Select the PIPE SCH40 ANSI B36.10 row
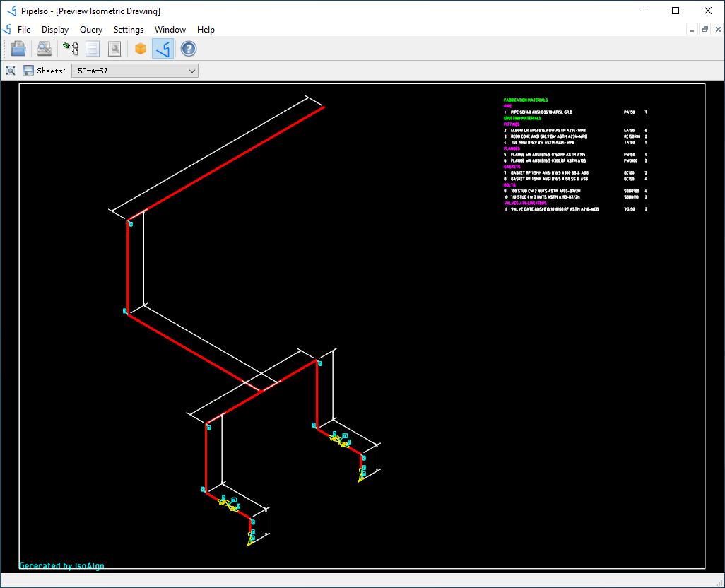 575,112
